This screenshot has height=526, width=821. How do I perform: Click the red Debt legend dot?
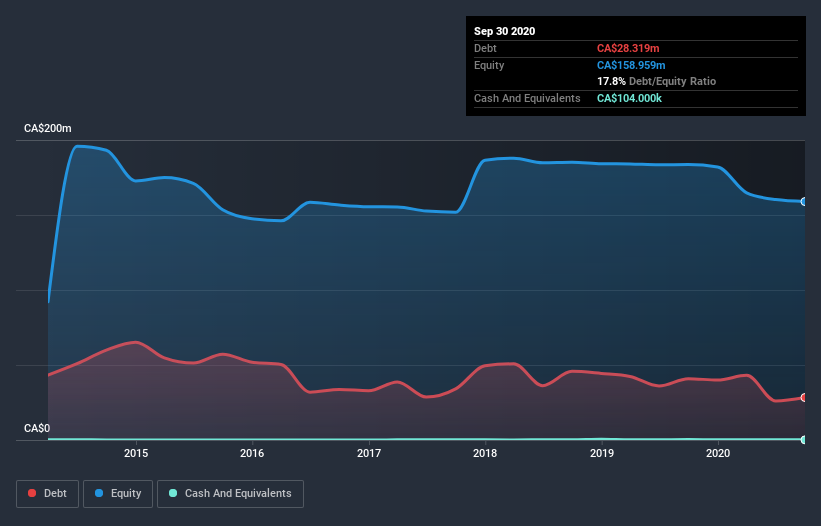coord(32,493)
